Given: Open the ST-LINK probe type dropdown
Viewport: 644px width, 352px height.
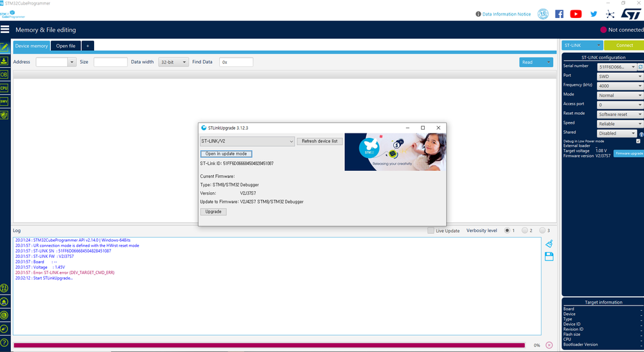Looking at the screenshot, I should [582, 45].
